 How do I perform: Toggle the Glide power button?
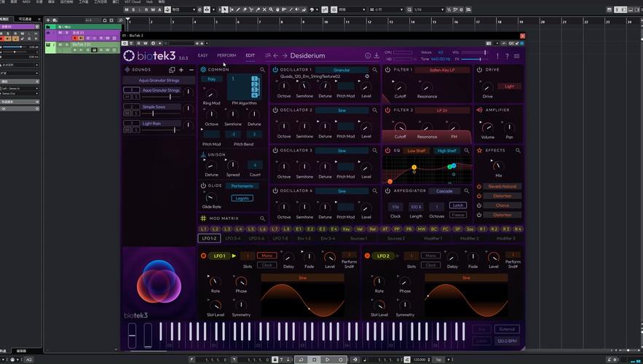tap(203, 186)
